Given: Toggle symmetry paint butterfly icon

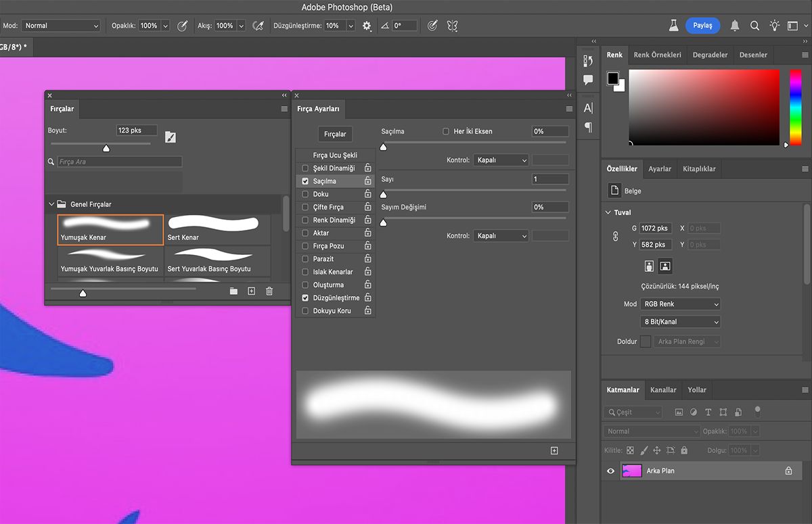Looking at the screenshot, I should 453,26.
